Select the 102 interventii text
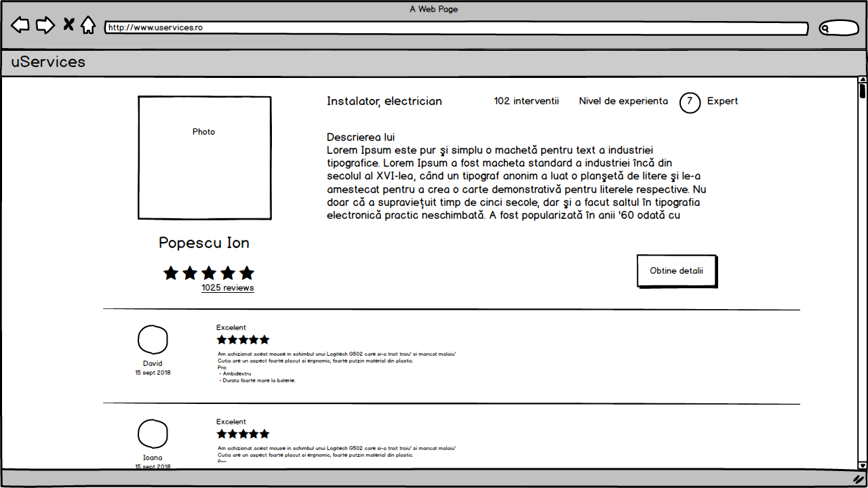The width and height of the screenshot is (868, 488). [x=527, y=101]
